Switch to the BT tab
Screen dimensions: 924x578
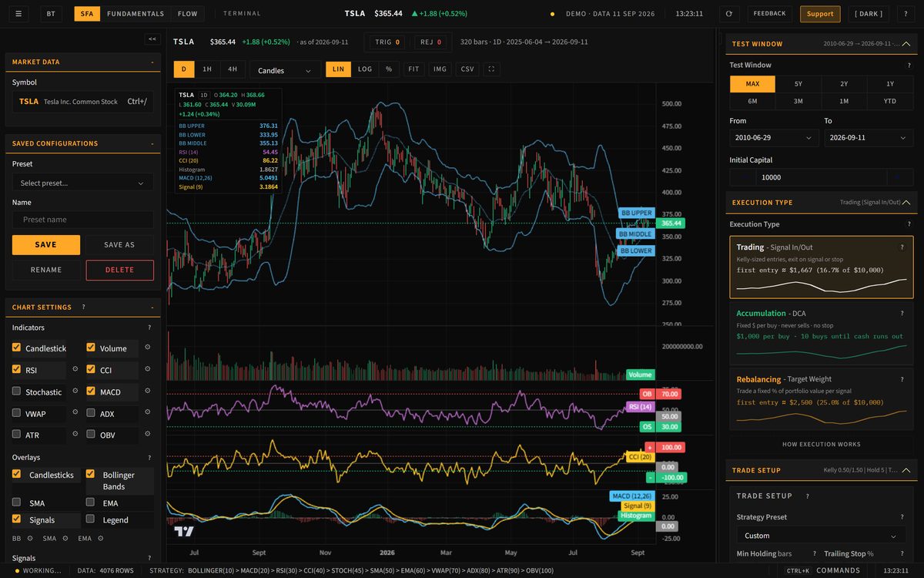coord(51,14)
